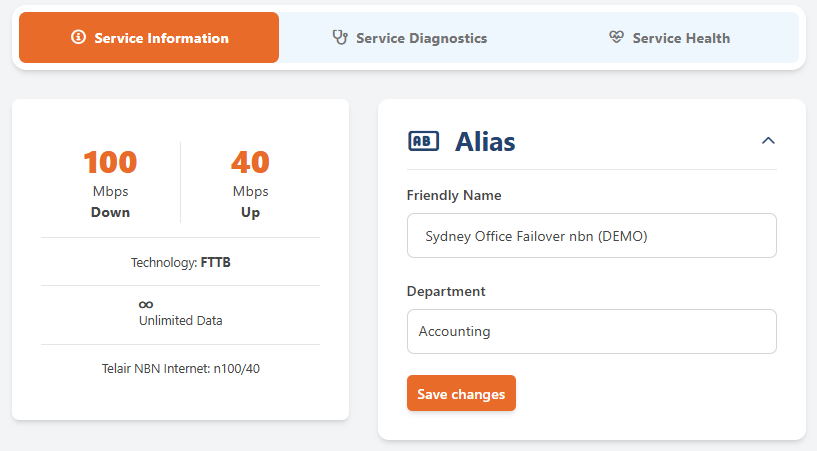Click the infinity symbol above Unlimited Data
The width and height of the screenshot is (817, 451).
(x=146, y=305)
